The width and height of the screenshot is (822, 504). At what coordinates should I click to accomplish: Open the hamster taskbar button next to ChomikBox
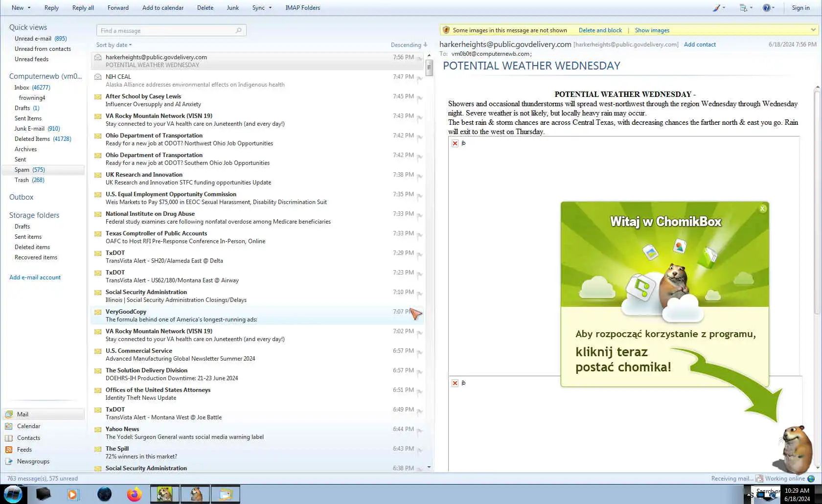(195, 494)
